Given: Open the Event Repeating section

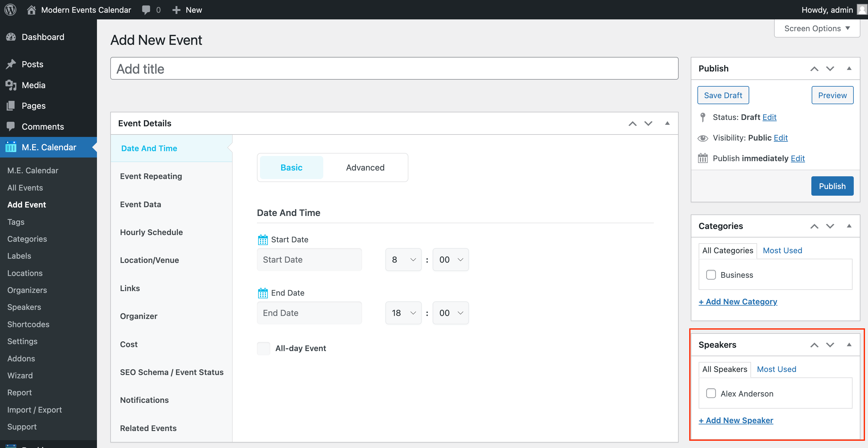Looking at the screenshot, I should [151, 176].
